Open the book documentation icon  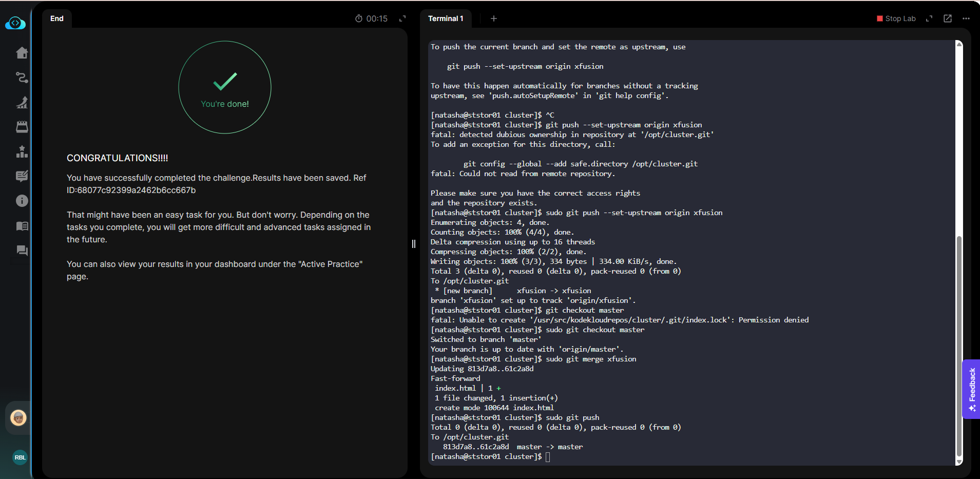point(22,226)
